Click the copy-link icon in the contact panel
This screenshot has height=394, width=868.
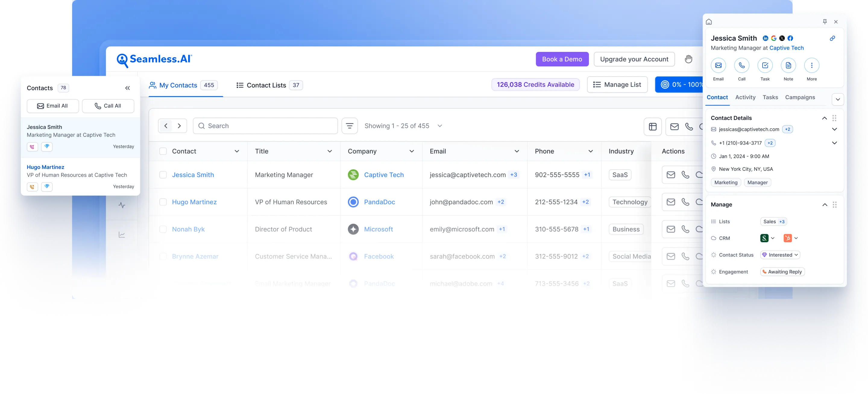click(x=832, y=38)
